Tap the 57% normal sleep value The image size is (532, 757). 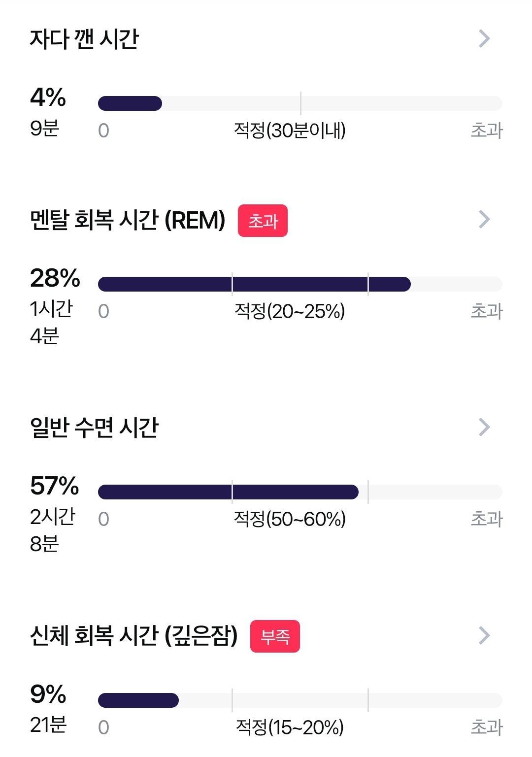[54, 486]
